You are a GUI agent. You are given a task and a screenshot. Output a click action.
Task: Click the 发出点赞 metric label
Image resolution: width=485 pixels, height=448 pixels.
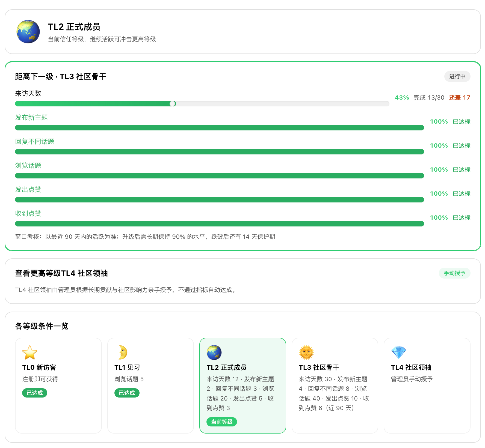tap(28, 190)
